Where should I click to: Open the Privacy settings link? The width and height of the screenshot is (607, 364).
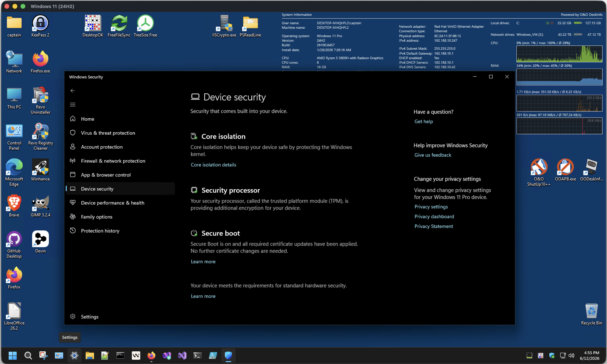pos(431,207)
